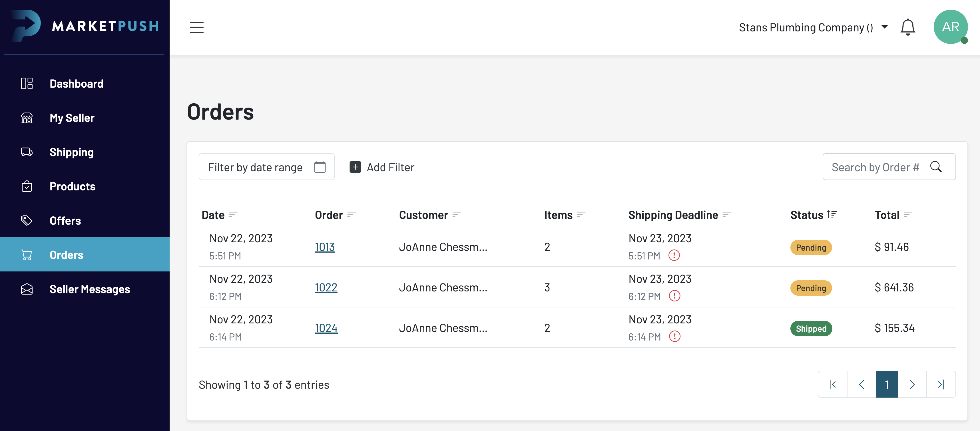This screenshot has width=980, height=431.
Task: Sort table by Total column
Action: pyautogui.click(x=908, y=215)
